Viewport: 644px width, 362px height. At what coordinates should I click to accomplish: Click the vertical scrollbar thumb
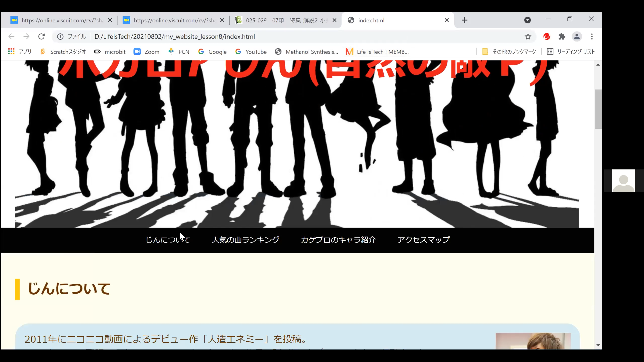click(x=598, y=109)
